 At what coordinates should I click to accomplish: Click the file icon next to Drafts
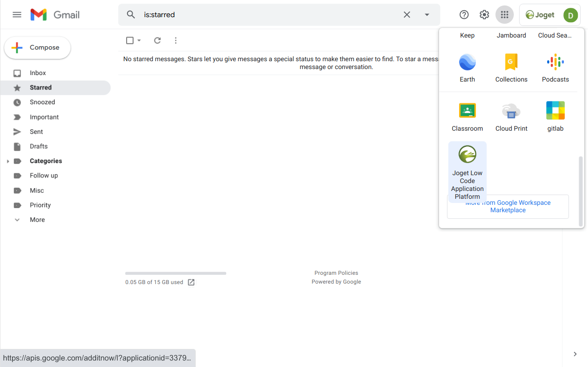(x=17, y=146)
